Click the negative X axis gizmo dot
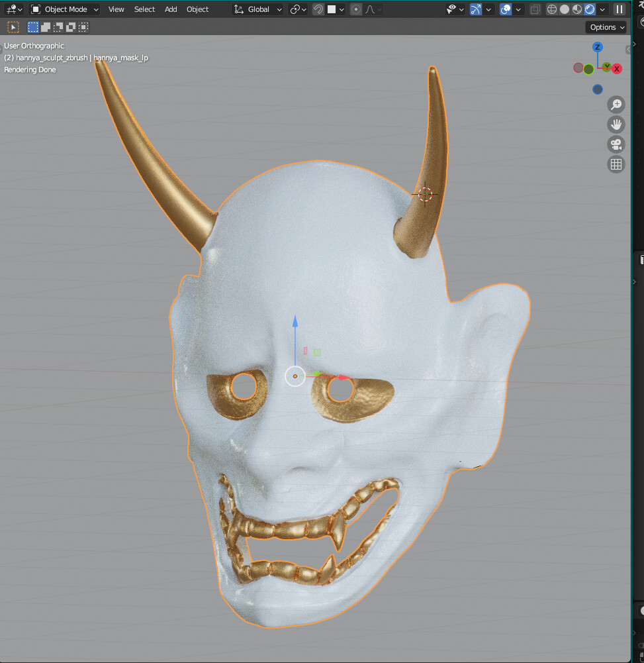The height and width of the screenshot is (663, 644). [x=578, y=68]
